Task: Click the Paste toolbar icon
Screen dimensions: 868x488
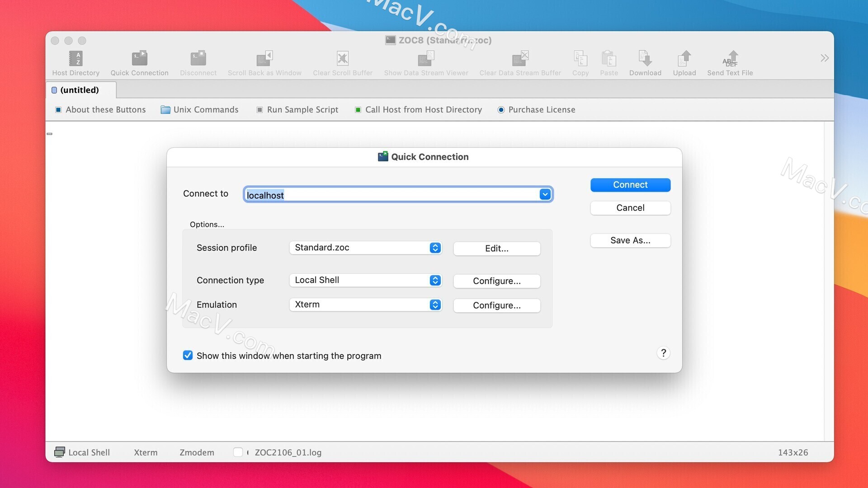Action: pos(609,58)
